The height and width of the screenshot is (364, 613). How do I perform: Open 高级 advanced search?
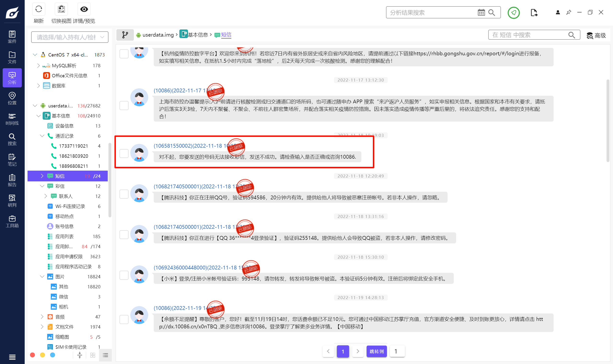596,35
